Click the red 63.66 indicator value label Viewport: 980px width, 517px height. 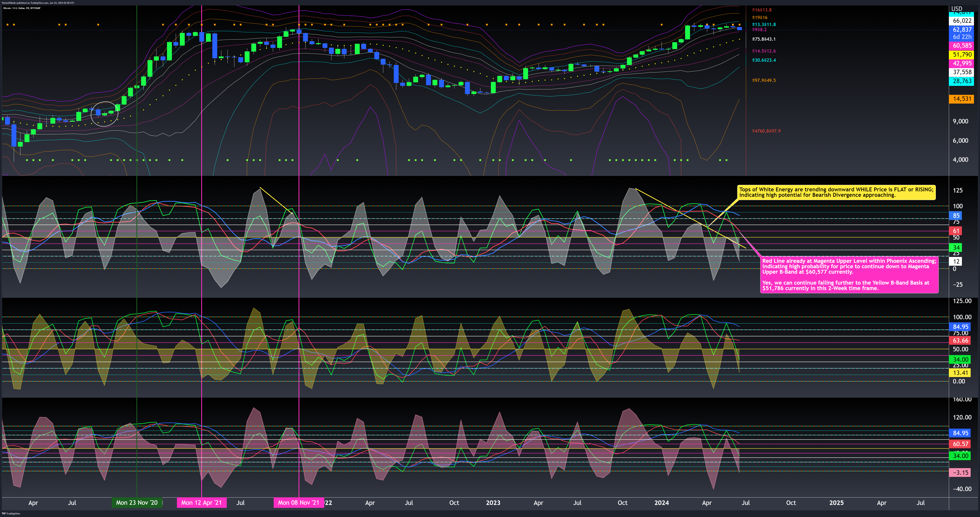[960, 340]
